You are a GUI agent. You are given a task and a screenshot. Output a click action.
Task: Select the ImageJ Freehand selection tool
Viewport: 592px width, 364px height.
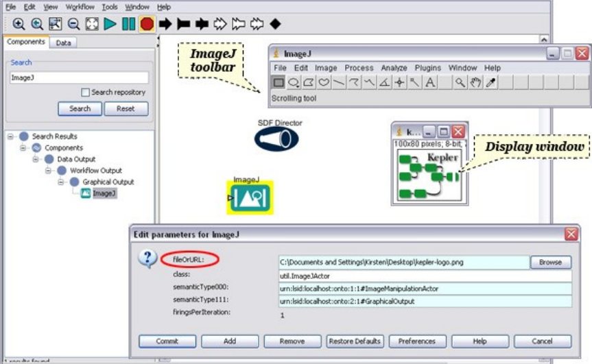click(324, 82)
